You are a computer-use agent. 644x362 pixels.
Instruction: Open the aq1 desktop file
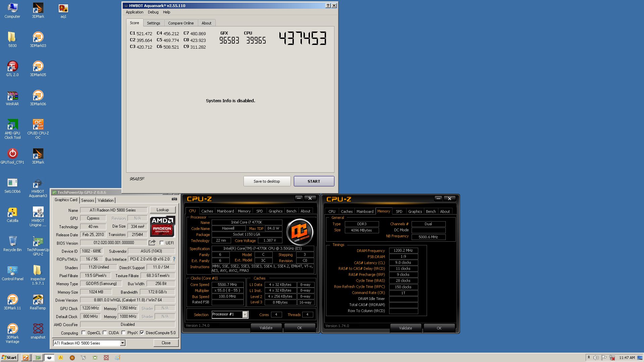63,10
